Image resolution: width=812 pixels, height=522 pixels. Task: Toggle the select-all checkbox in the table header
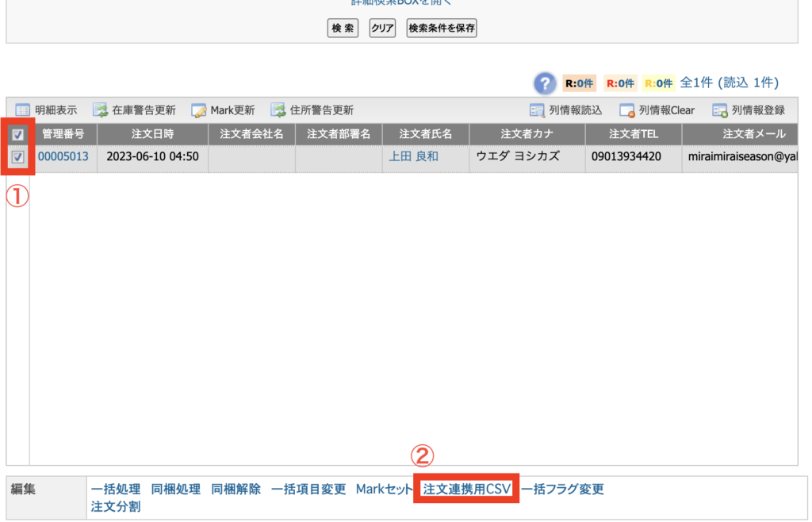click(17, 135)
